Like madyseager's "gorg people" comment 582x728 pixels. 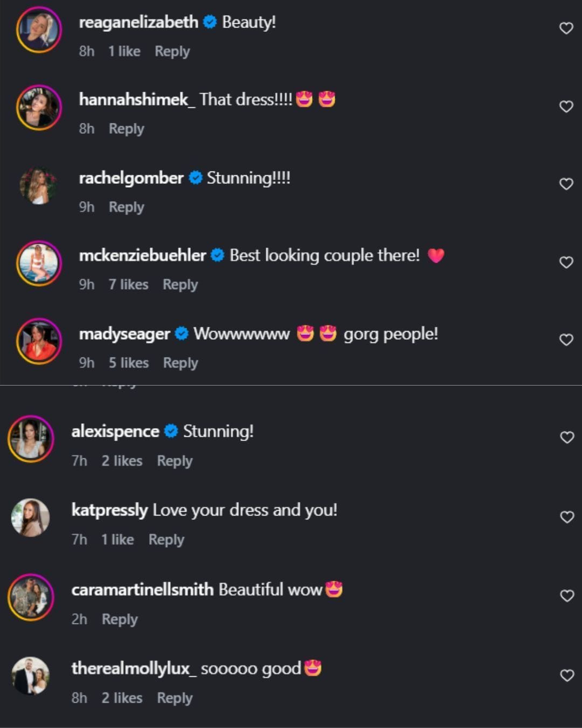pos(566,340)
